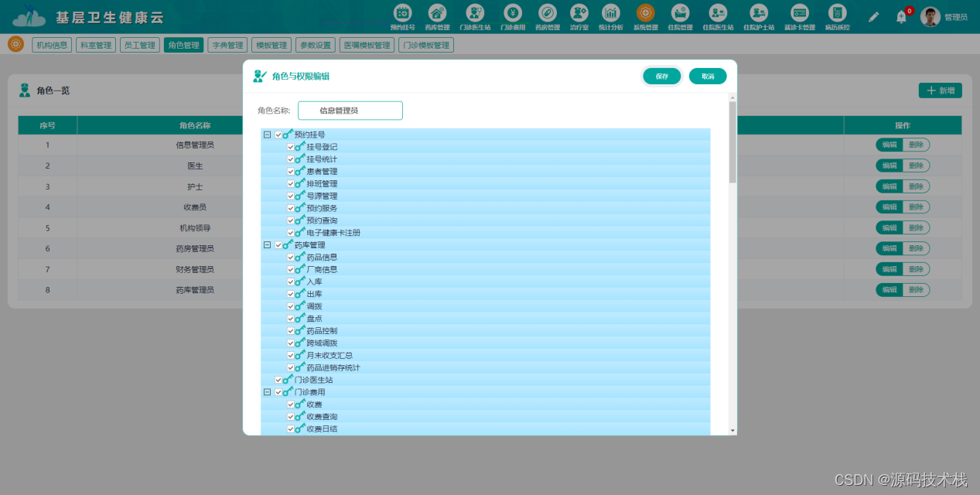Image resolution: width=980 pixels, height=495 pixels.
Task: Collapse the 预约挂号 tree node
Action: click(267, 135)
